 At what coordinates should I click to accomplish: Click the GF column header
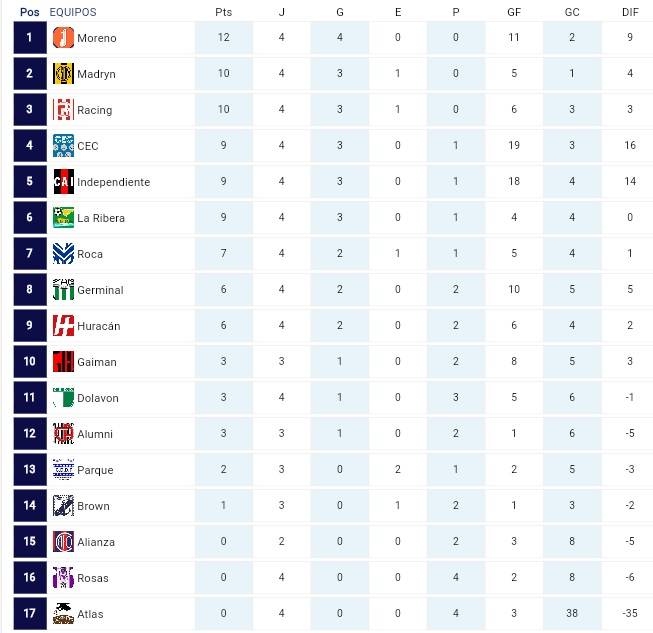pyautogui.click(x=514, y=12)
